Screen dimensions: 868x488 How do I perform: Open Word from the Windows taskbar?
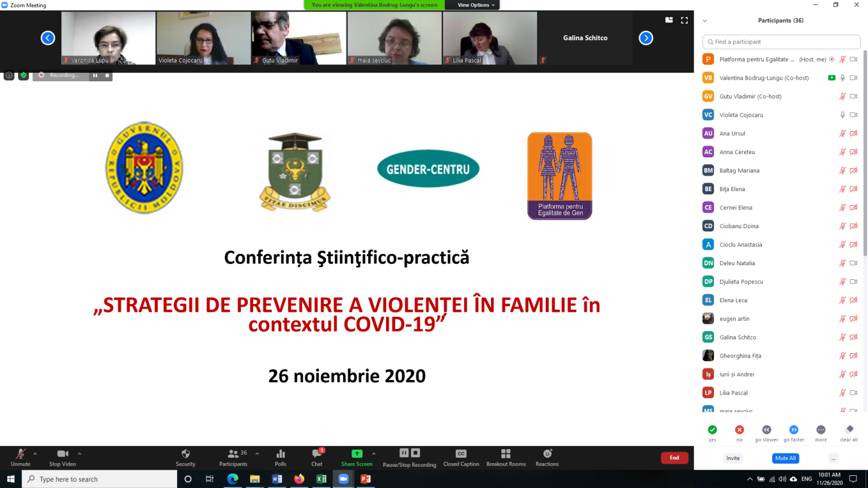277,479
